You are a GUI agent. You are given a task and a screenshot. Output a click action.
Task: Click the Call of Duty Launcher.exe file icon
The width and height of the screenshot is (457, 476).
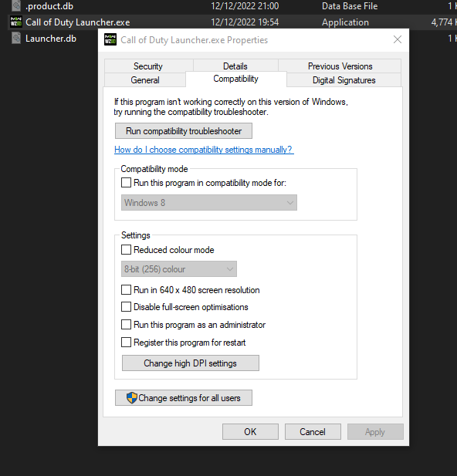(16, 22)
